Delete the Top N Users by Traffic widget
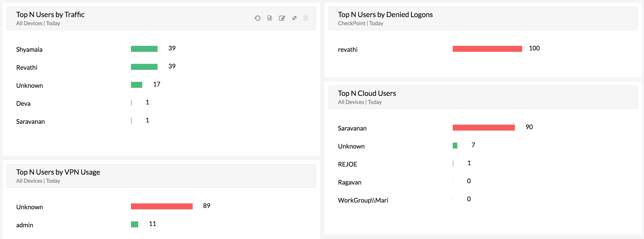 306,18
